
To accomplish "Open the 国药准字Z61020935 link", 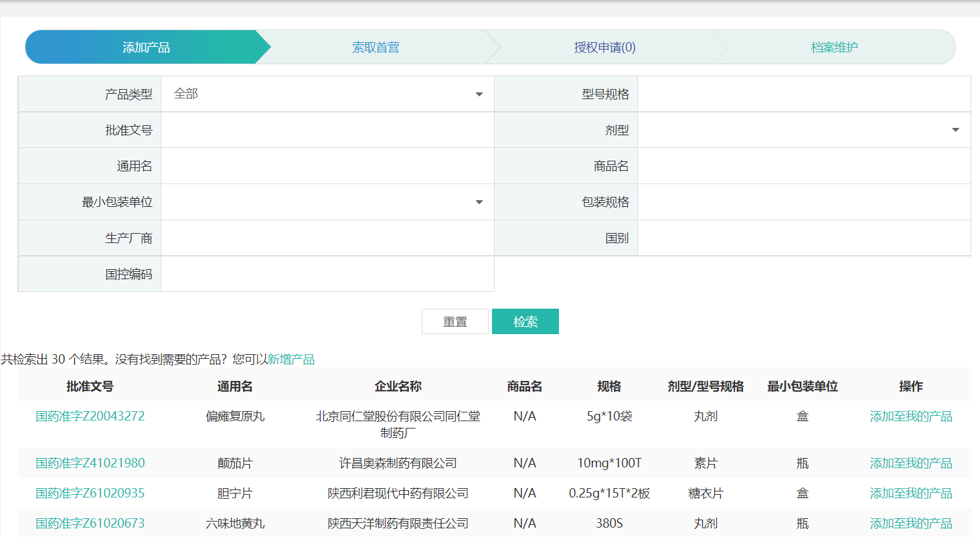I will (x=90, y=493).
